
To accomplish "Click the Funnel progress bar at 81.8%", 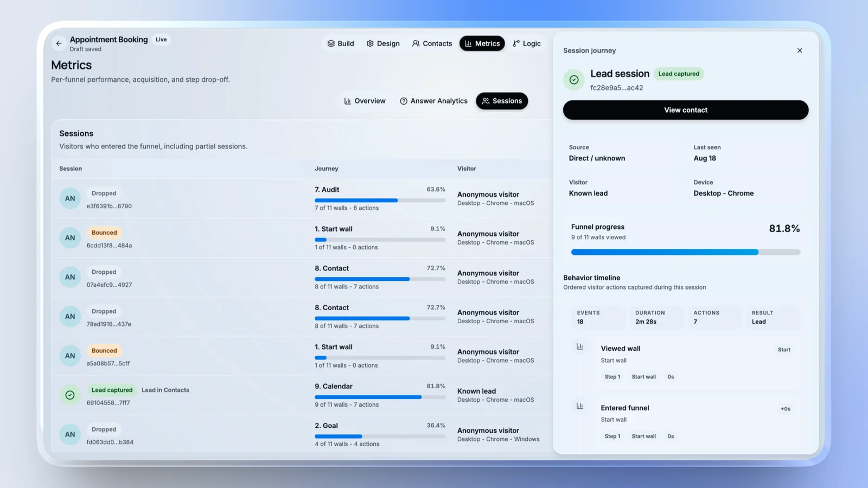I will pos(686,252).
